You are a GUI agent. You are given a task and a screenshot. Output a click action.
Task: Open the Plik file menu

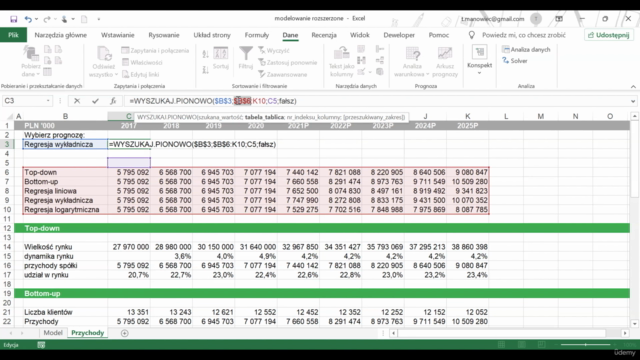click(13, 35)
